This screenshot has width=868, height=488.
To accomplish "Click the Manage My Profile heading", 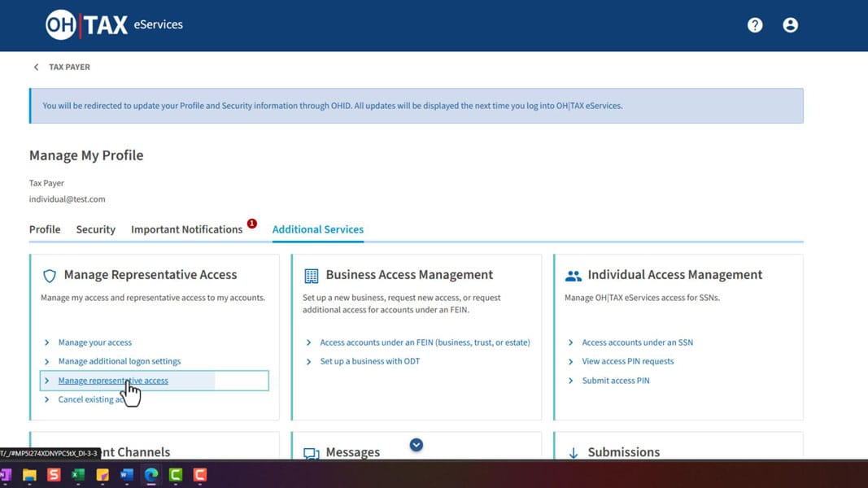I will 85,155.
